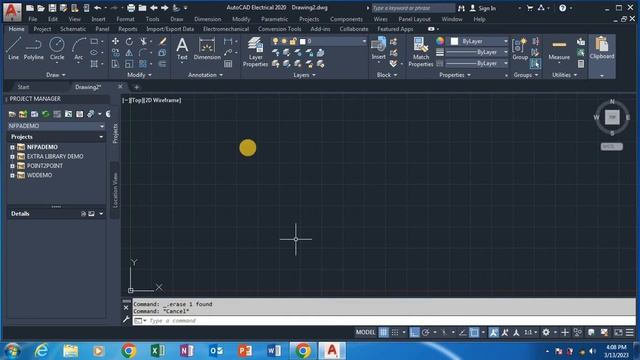Click the Plot (printer) icon in quick access toolbar
640x360 pixels.
pos(131,8)
